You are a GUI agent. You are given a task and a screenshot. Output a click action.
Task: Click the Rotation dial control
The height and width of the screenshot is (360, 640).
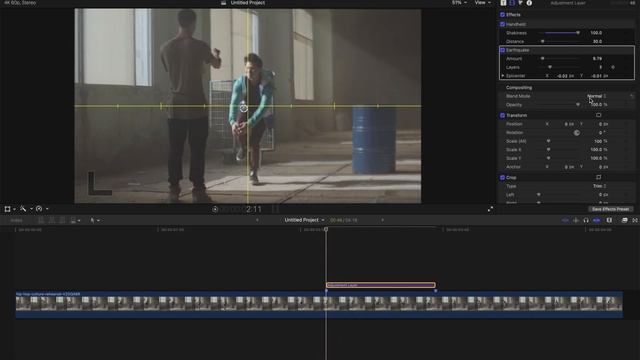point(577,133)
